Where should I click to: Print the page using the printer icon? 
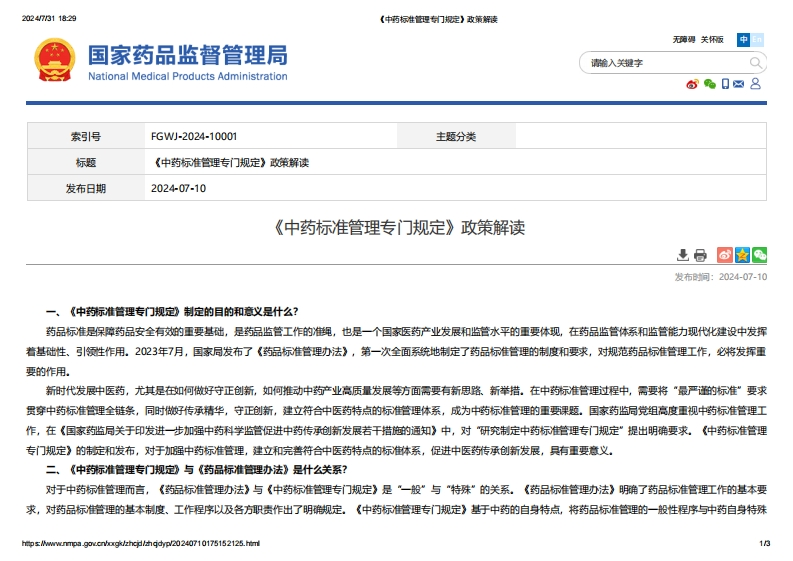(700, 255)
